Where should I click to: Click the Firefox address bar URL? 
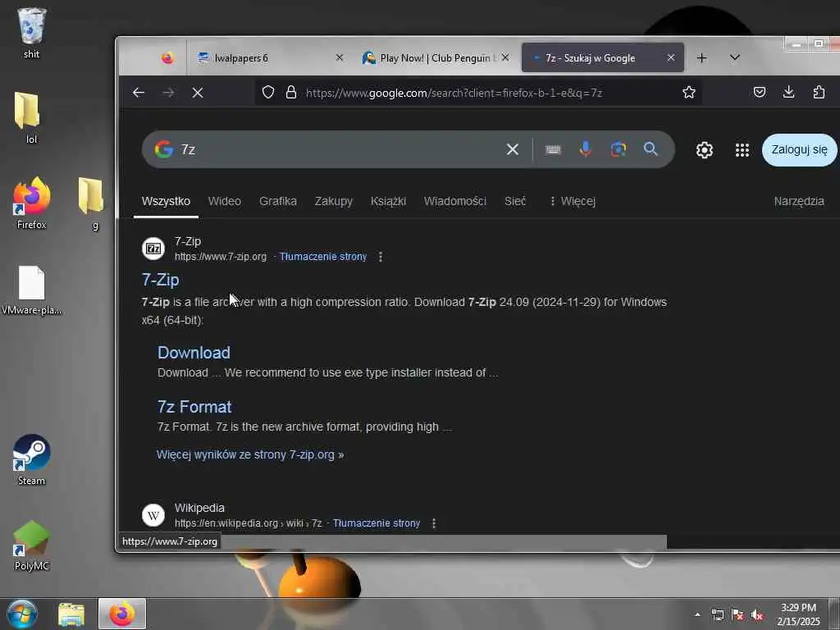coord(454,93)
